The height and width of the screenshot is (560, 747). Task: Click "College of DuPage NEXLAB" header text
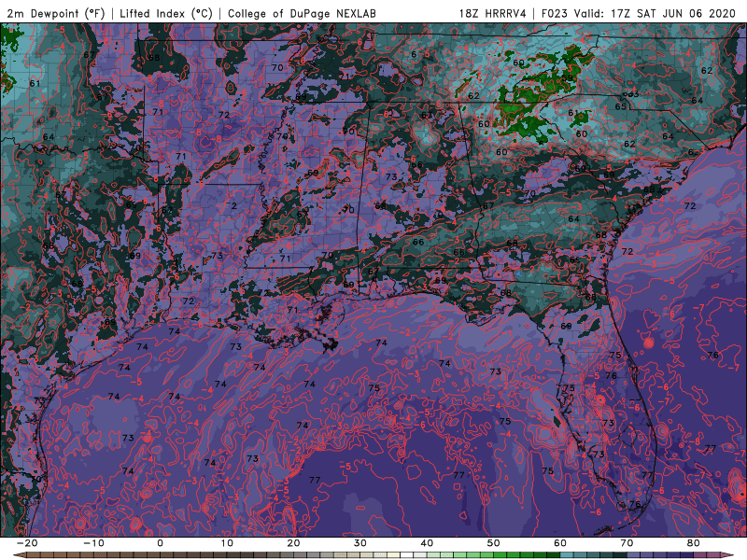coord(302,14)
